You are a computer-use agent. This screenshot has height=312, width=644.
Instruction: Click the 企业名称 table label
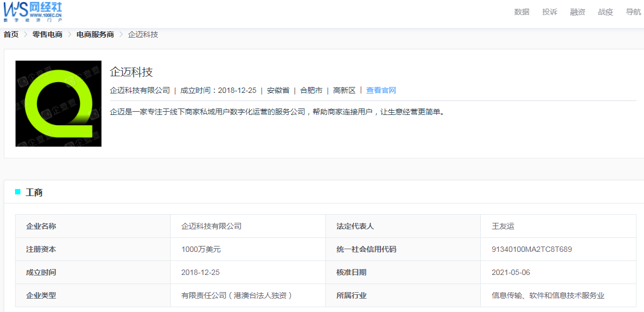click(41, 226)
